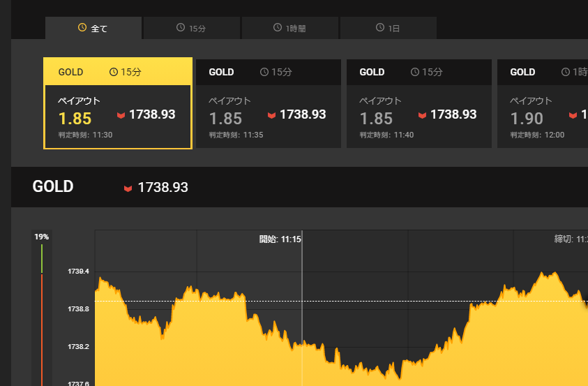Select GOLD card with 判定時刻 11:35
Viewport: 588px width, 386px height.
click(x=268, y=103)
